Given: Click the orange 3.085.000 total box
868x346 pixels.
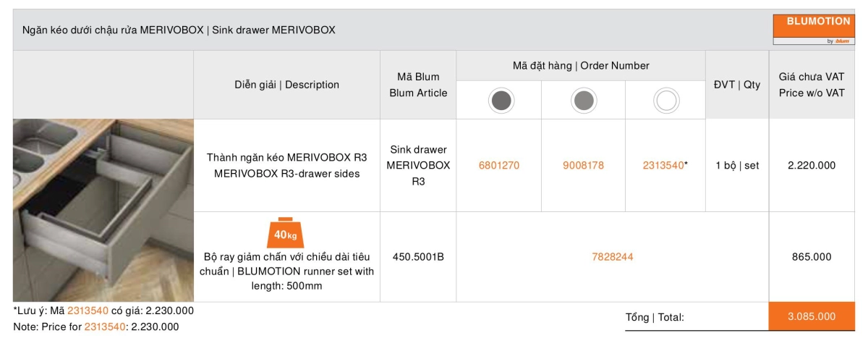Looking at the screenshot, I should (811, 316).
